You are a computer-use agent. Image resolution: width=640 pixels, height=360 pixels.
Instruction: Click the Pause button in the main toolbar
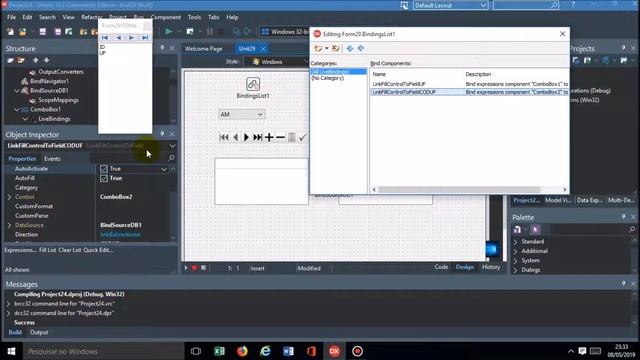[x=209, y=31]
